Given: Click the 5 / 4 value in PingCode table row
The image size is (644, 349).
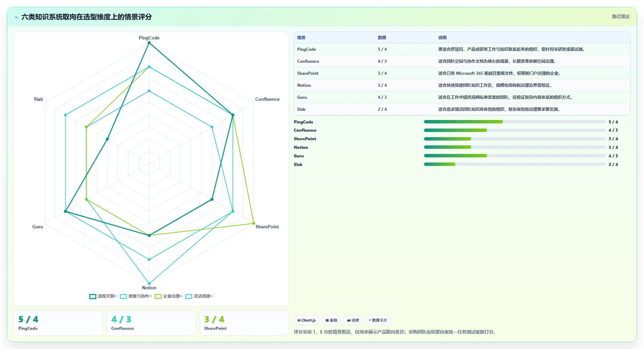Looking at the screenshot, I should coord(382,49).
